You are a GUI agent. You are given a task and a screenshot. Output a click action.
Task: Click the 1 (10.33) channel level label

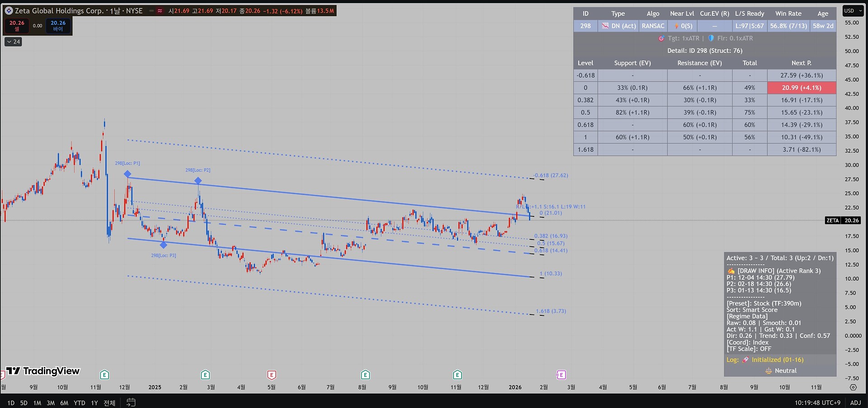coord(551,273)
